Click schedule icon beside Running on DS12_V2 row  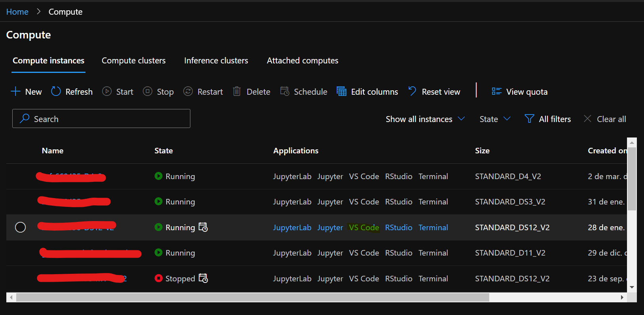(x=203, y=227)
